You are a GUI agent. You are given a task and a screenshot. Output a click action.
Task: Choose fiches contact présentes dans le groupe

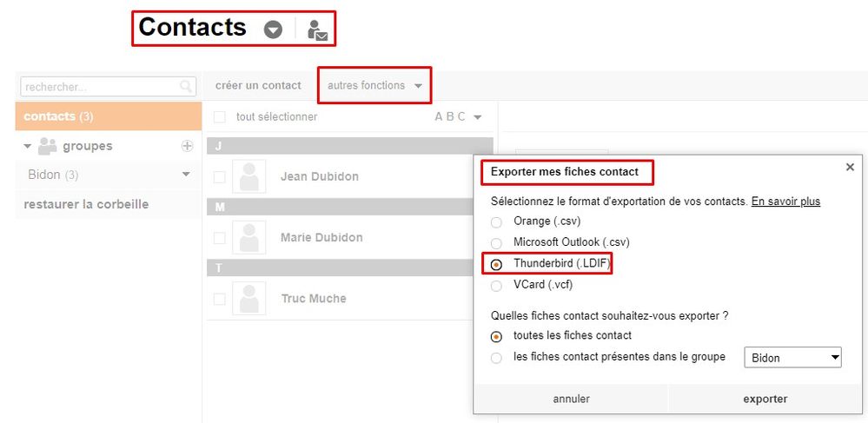pyautogui.click(x=496, y=358)
